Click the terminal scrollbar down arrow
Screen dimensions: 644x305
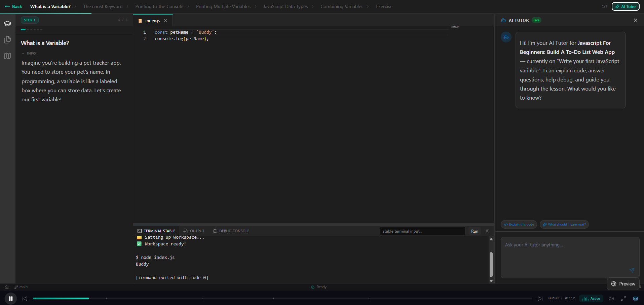click(491, 281)
